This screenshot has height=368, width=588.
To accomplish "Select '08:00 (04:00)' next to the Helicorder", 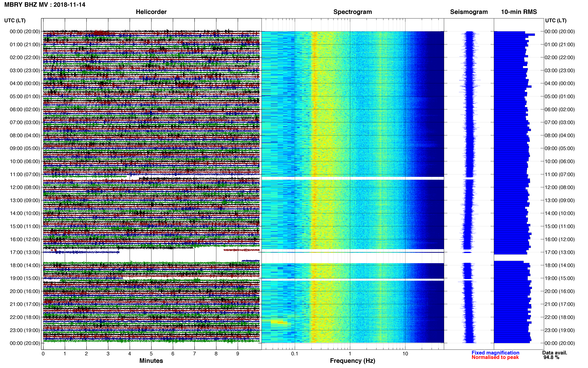I will (25, 135).
